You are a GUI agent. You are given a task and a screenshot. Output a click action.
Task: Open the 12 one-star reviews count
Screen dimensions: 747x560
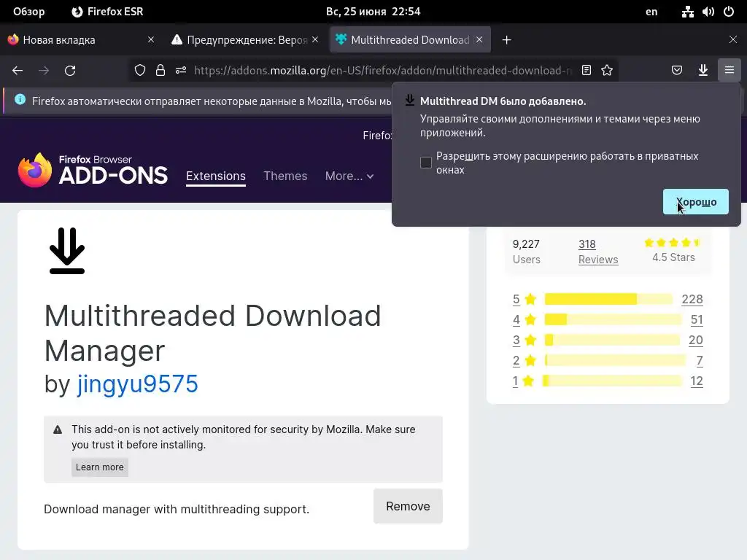697,381
